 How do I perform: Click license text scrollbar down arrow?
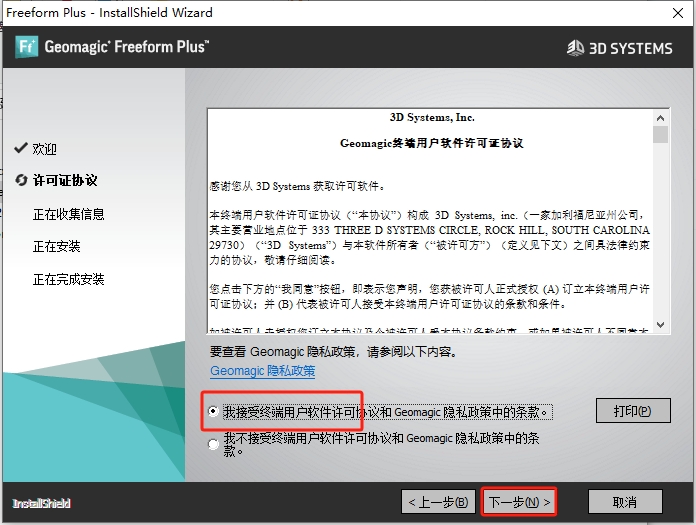(x=660, y=325)
